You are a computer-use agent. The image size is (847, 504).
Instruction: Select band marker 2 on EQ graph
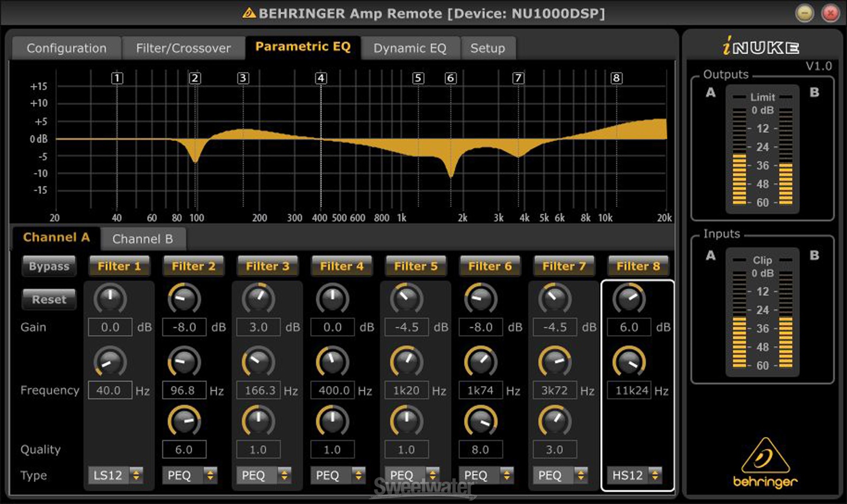tap(195, 78)
